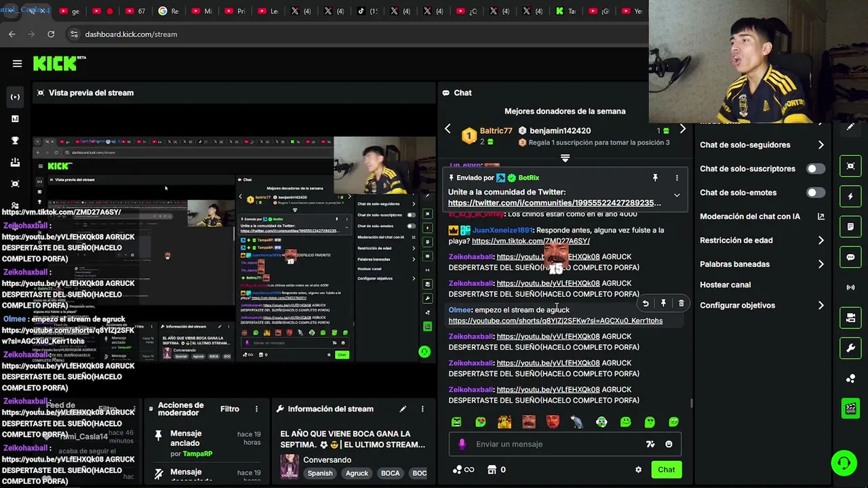Toggle Chat de solo-suscriptores switch

(816, 169)
